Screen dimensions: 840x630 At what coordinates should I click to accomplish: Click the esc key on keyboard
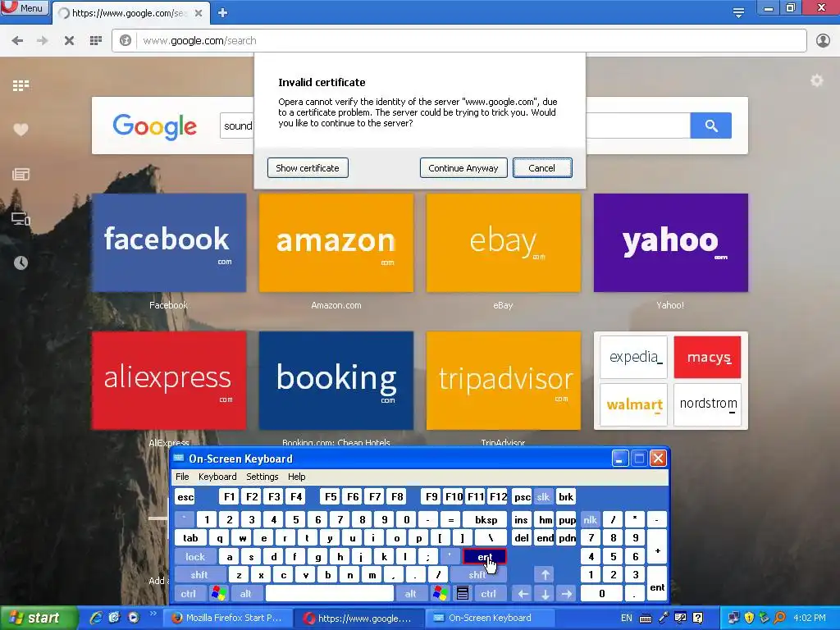(185, 497)
